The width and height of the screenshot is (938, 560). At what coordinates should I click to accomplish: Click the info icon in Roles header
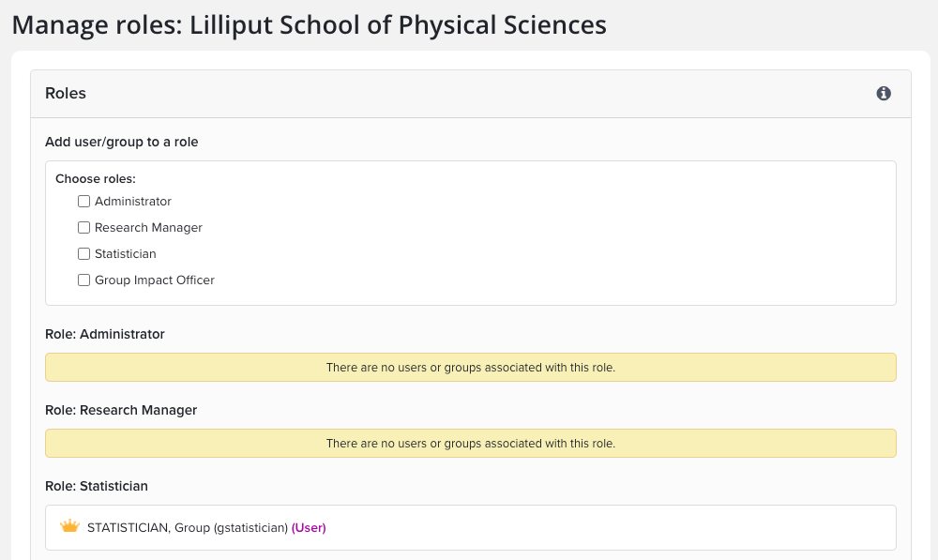point(884,94)
